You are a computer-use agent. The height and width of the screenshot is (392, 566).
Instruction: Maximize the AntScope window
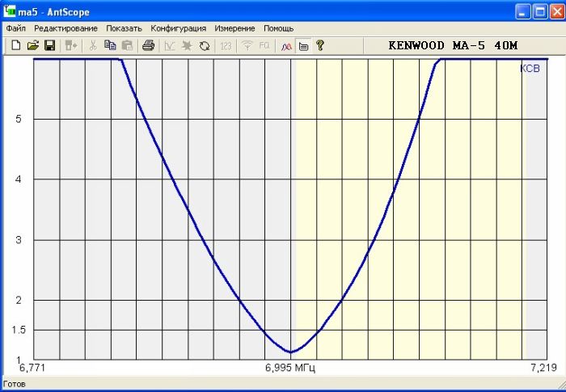click(536, 11)
